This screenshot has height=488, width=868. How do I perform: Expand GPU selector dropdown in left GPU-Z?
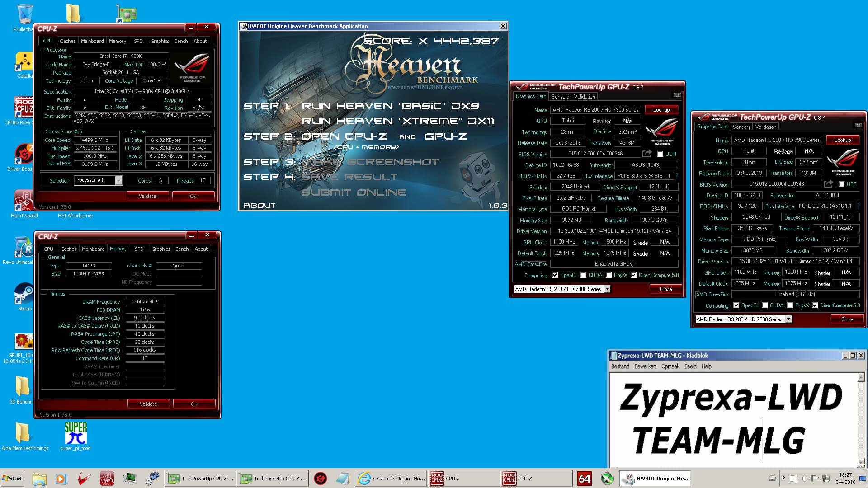(x=607, y=289)
